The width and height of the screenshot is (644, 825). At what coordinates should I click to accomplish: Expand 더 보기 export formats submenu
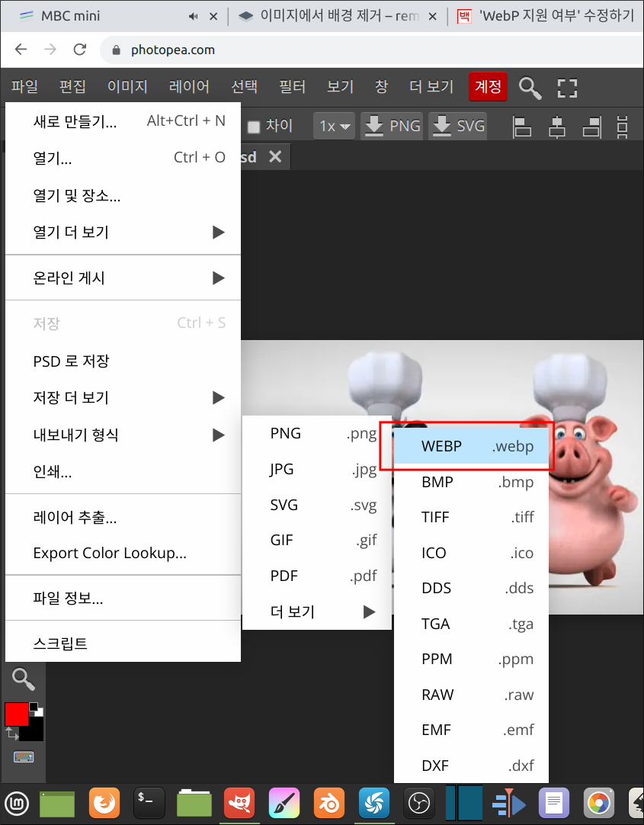[317, 612]
